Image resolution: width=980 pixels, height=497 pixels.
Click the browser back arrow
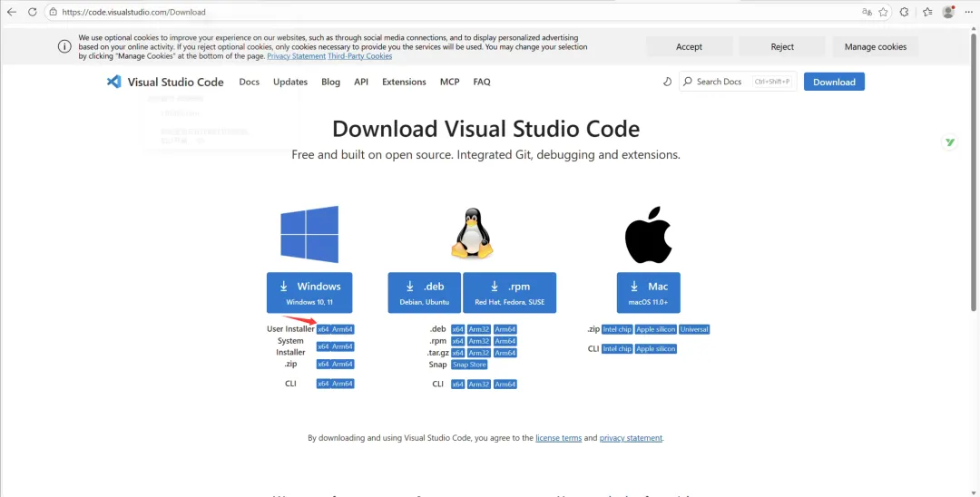(11, 12)
